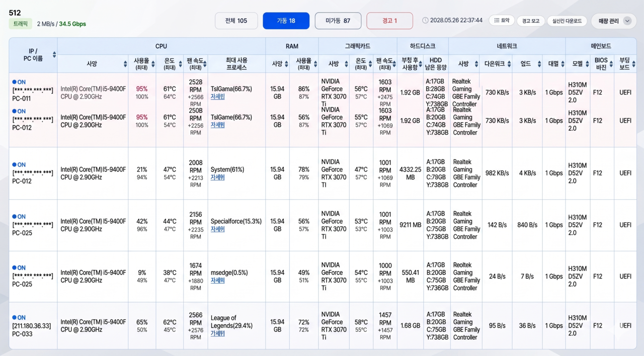Sort CPU 사양 column using arrows
The height and width of the screenshot is (356, 644).
[125, 64]
